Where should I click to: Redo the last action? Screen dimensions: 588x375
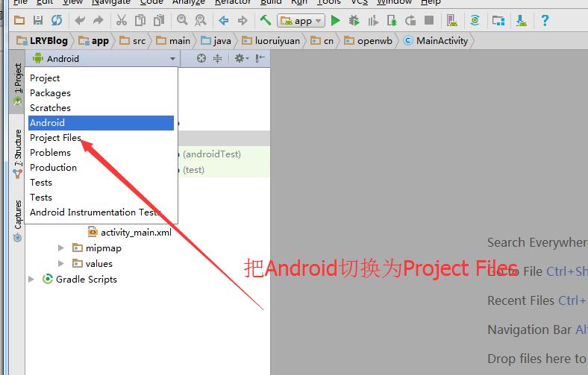tap(98, 20)
